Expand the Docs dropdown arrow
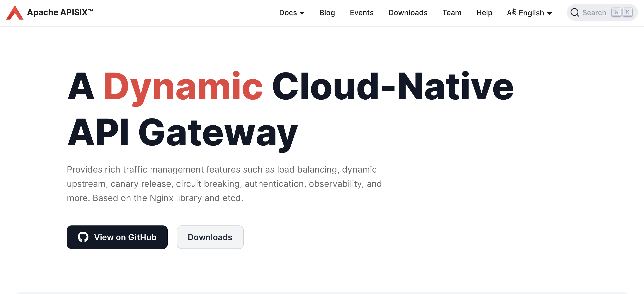 point(302,13)
